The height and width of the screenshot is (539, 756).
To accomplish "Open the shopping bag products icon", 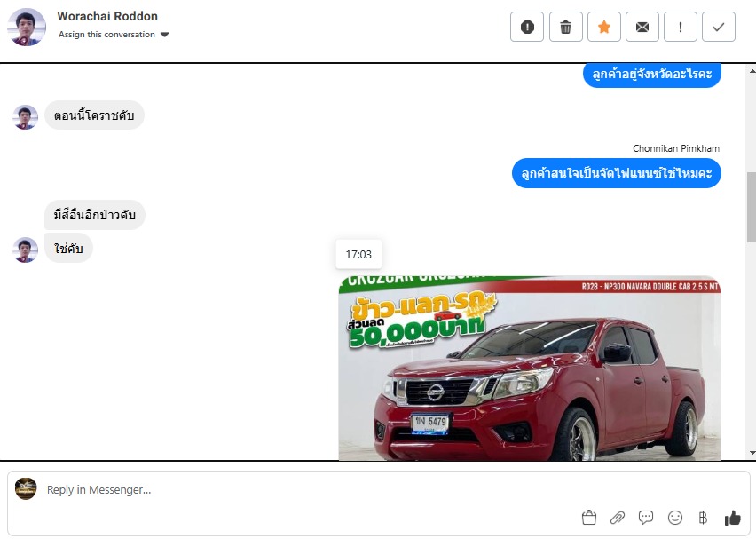I will (588, 518).
